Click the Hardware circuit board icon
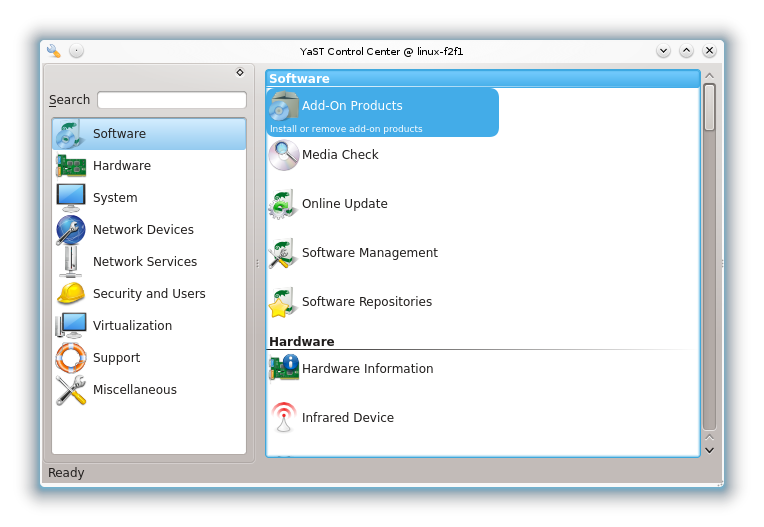The height and width of the screenshot is (527, 764). coord(71,166)
